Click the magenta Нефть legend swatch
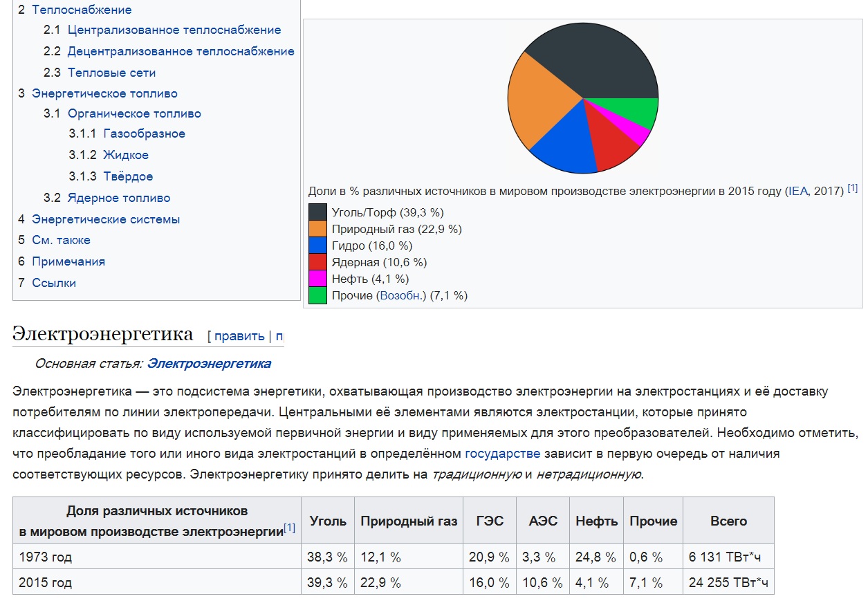This screenshot has height=612, width=868. point(317,279)
